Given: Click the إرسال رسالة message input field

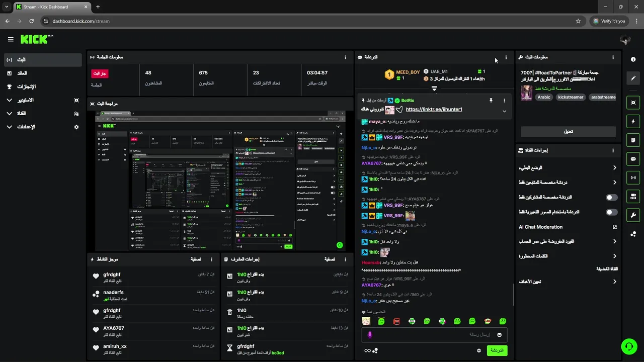Looking at the screenshot, I should [x=434, y=335].
